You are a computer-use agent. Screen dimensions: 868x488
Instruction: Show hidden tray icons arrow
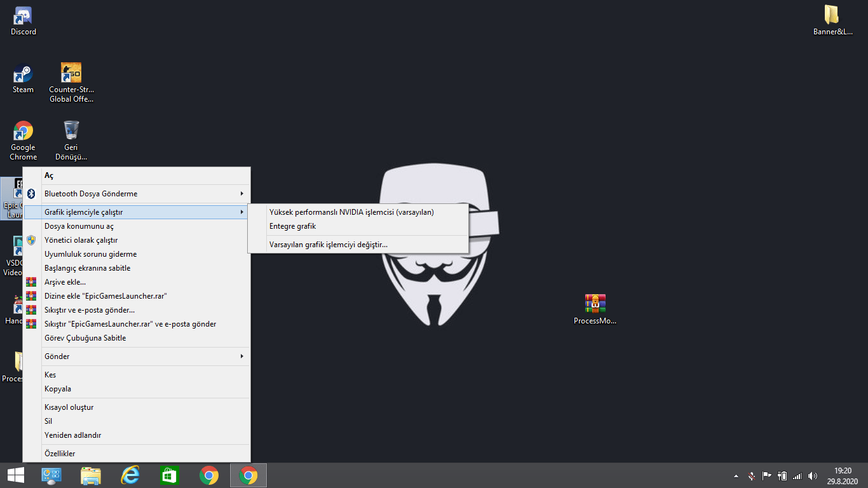tap(736, 476)
